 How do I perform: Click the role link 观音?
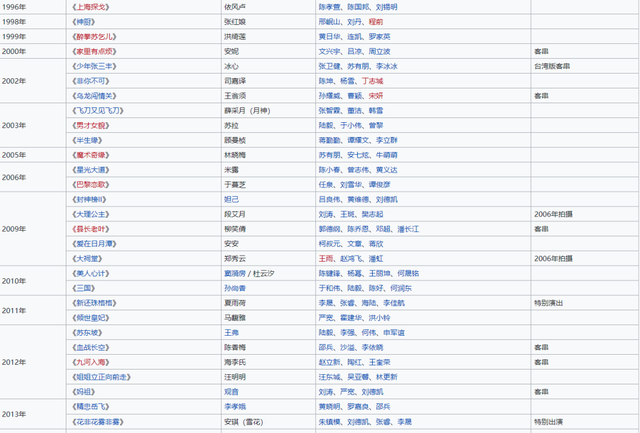(x=231, y=392)
